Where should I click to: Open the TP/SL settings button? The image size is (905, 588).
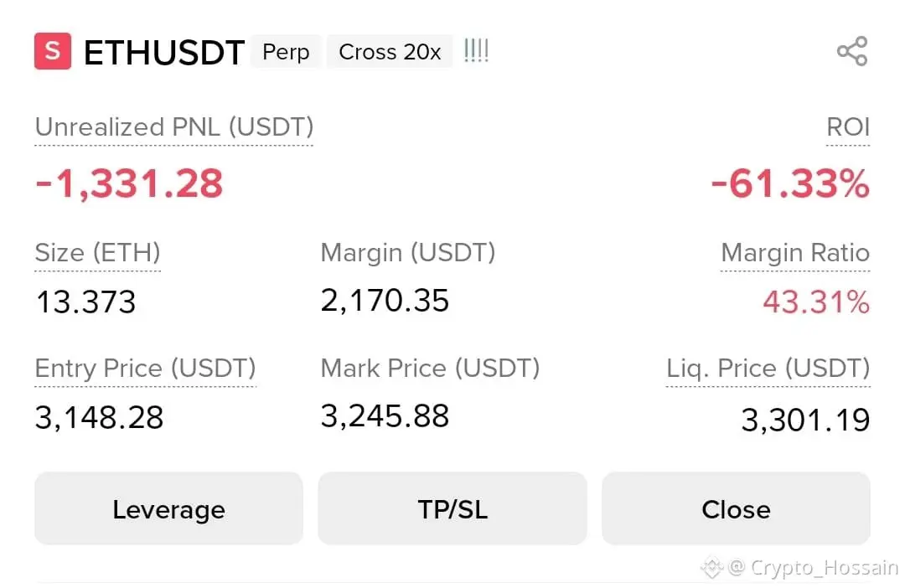[x=452, y=509]
